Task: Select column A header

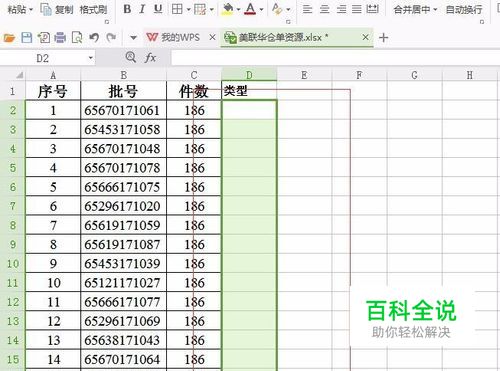Action: [53, 75]
